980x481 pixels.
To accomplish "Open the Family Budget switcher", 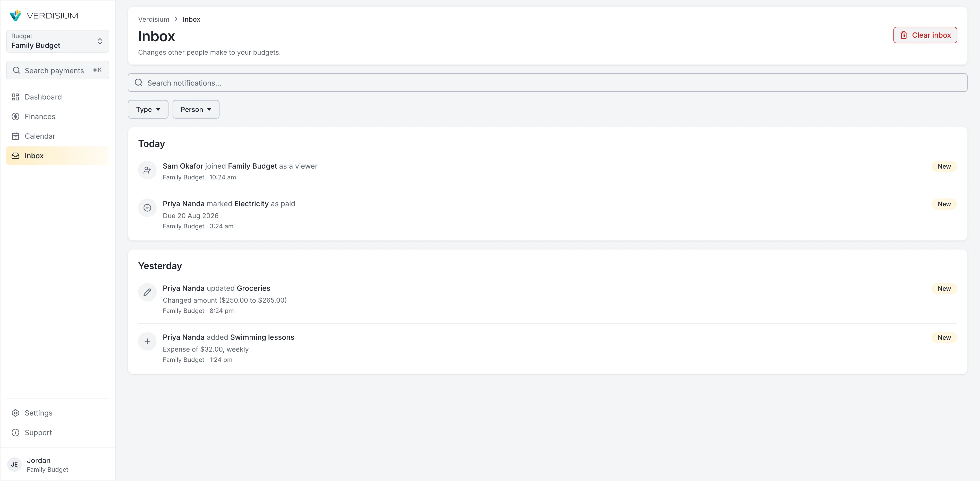I will [x=57, y=41].
